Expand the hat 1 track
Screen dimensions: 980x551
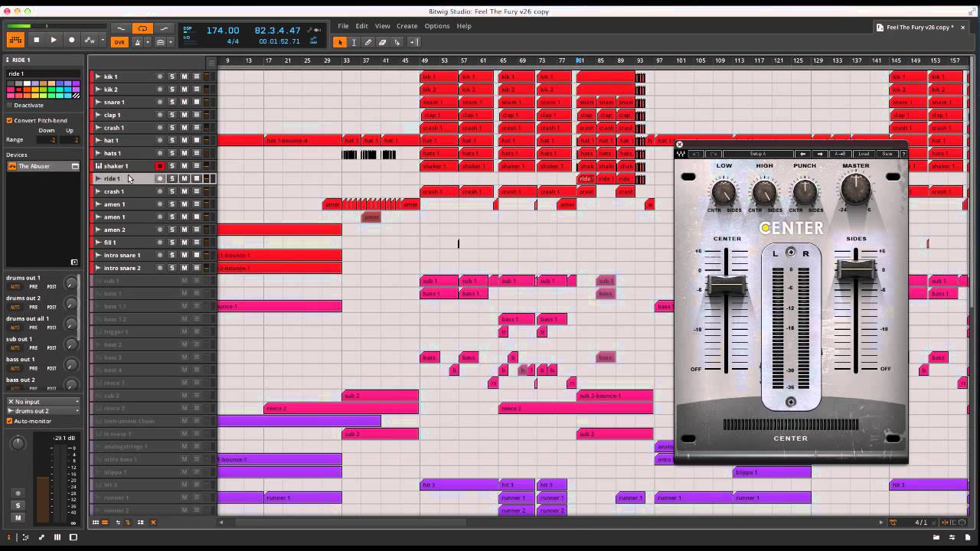click(x=97, y=140)
